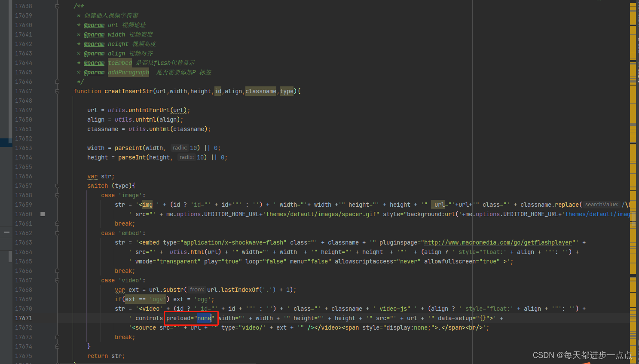Collapse the creatInsertStr function at line 17647
This screenshot has height=364, width=639.
tap(57, 91)
